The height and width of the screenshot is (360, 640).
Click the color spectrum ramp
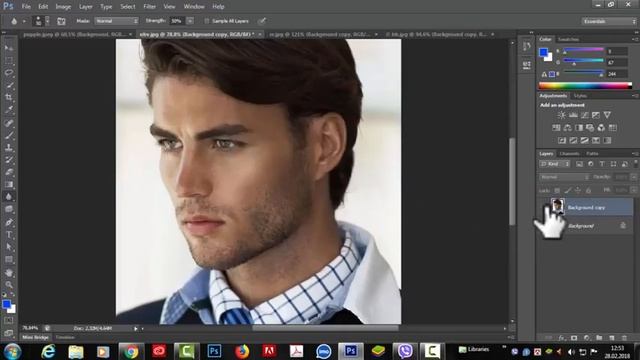[585, 86]
